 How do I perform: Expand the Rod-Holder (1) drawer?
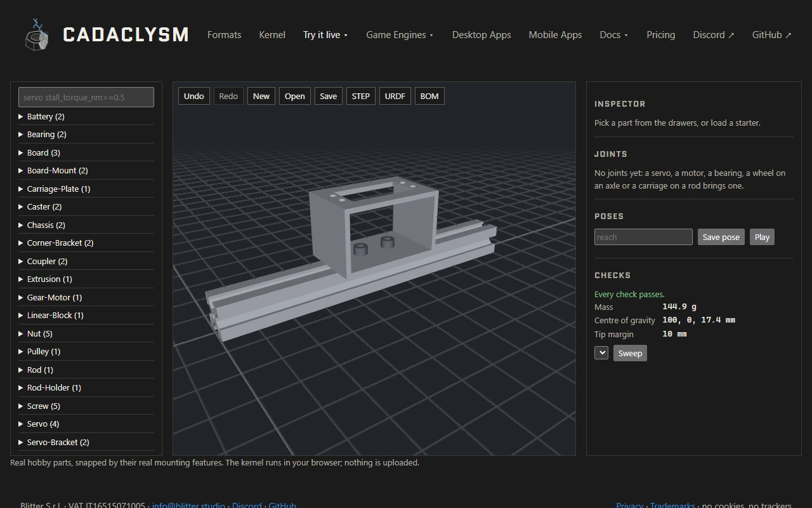click(x=86, y=388)
